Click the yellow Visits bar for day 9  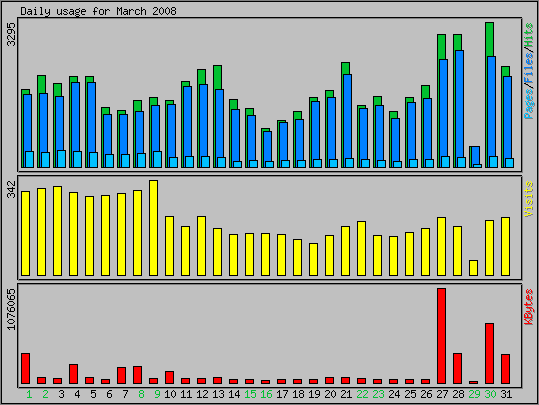(x=154, y=228)
